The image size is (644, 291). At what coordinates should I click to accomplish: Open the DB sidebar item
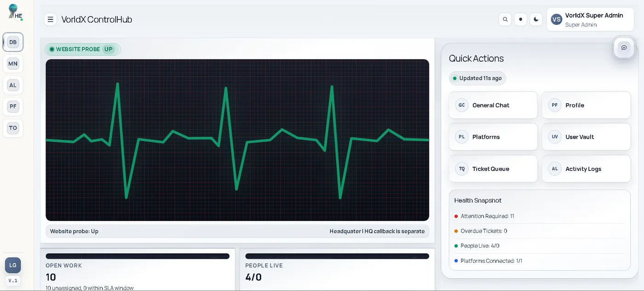coord(13,42)
